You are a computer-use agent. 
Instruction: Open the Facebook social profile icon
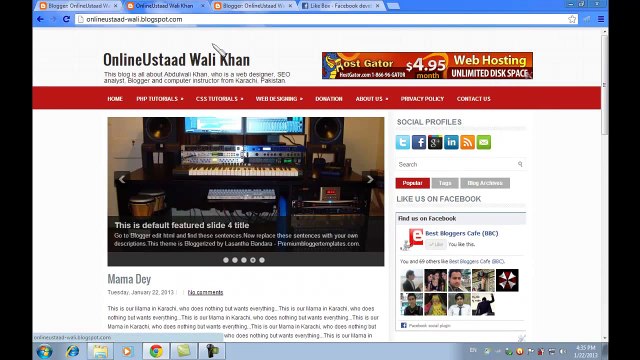click(419, 142)
